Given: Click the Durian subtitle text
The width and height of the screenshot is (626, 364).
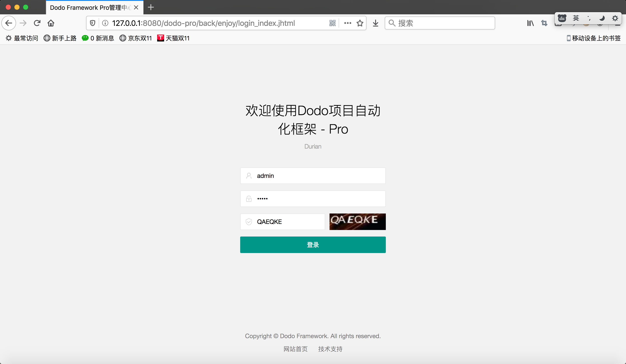Looking at the screenshot, I should coord(313,147).
